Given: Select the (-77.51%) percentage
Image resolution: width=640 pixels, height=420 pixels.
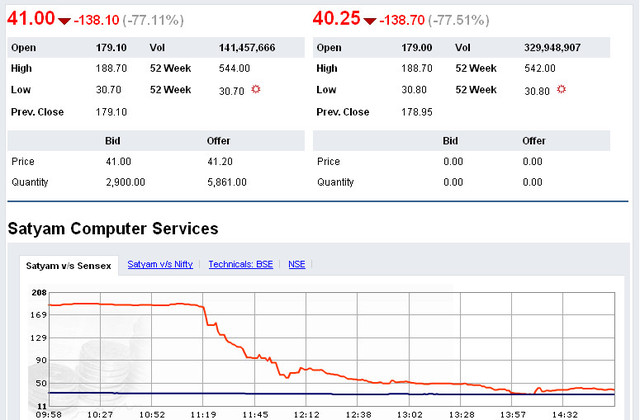Looking at the screenshot, I should click(459, 20).
